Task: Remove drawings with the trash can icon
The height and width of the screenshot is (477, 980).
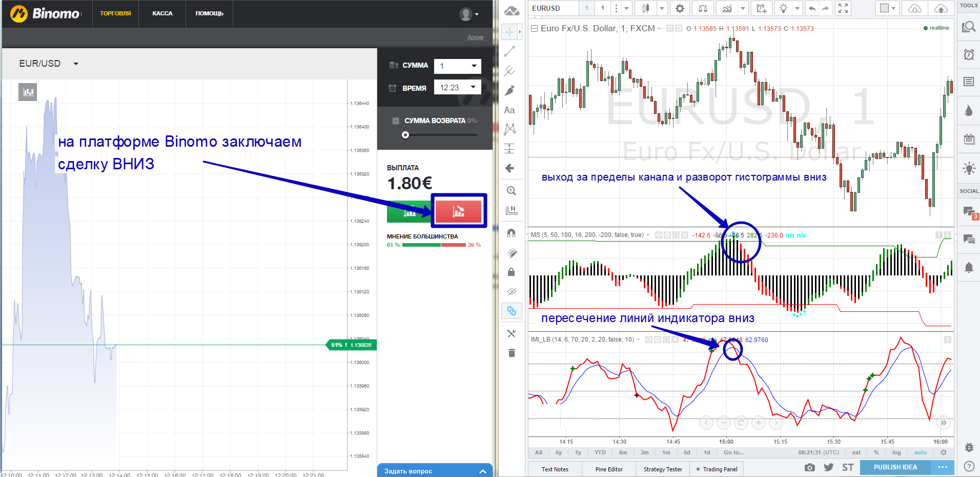Action: click(511, 353)
